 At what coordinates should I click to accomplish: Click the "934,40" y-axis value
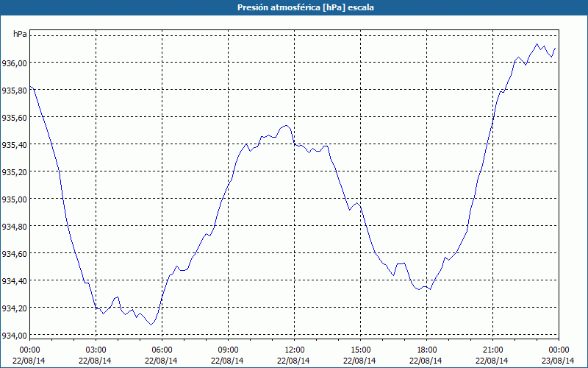pyautogui.click(x=14, y=281)
